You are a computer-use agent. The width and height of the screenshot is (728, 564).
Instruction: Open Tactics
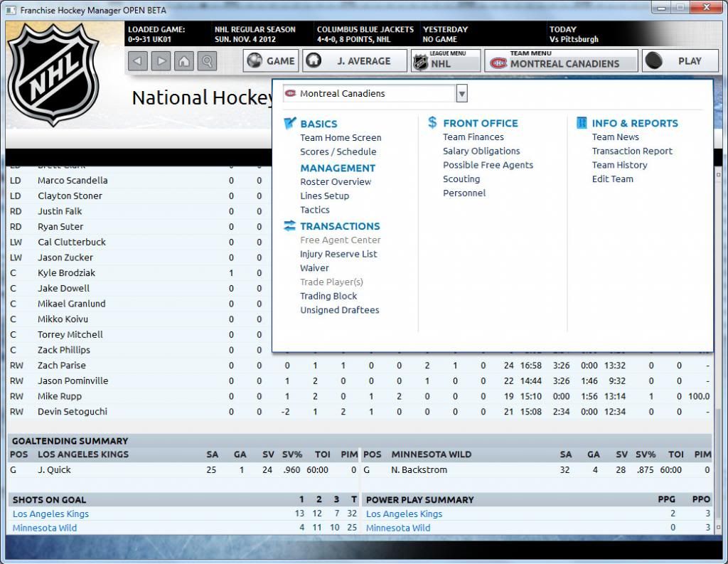tap(315, 210)
